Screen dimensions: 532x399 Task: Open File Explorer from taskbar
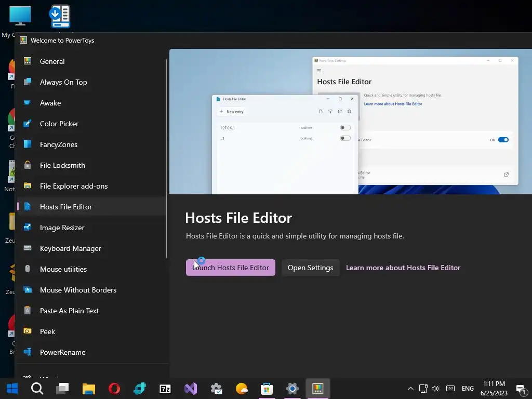88,389
